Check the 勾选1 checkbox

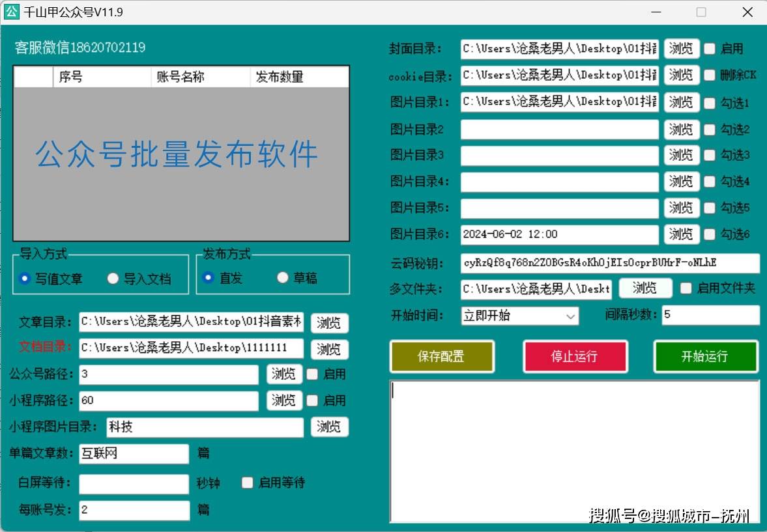pos(709,103)
